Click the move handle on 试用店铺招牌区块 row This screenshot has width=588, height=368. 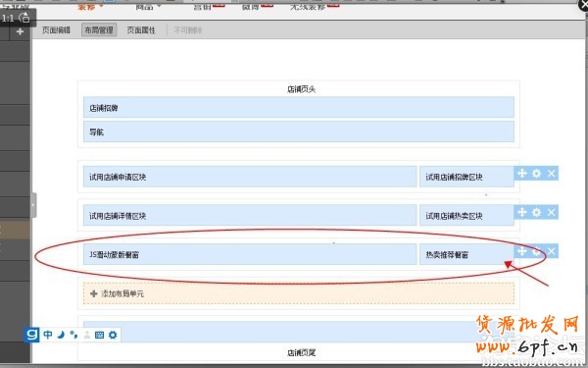coord(521,173)
